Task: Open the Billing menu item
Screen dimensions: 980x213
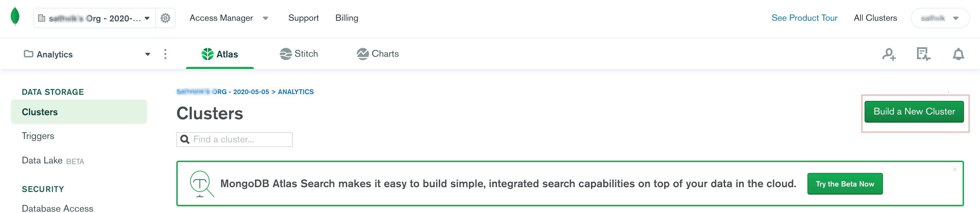Action: tap(346, 17)
